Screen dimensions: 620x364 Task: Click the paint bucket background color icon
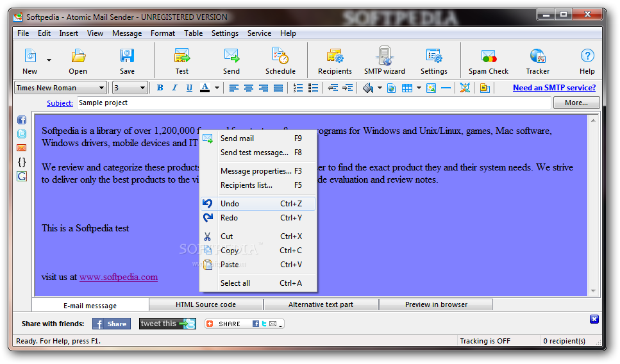pos(368,88)
